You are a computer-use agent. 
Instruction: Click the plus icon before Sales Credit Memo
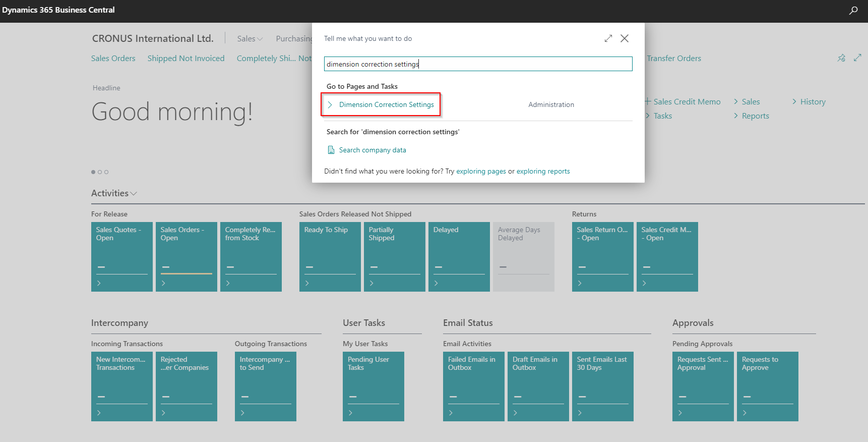648,101
